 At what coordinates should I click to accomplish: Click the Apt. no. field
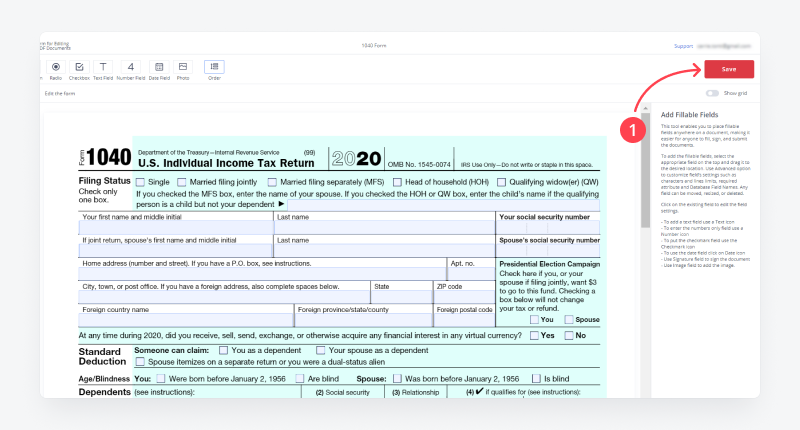pos(471,274)
